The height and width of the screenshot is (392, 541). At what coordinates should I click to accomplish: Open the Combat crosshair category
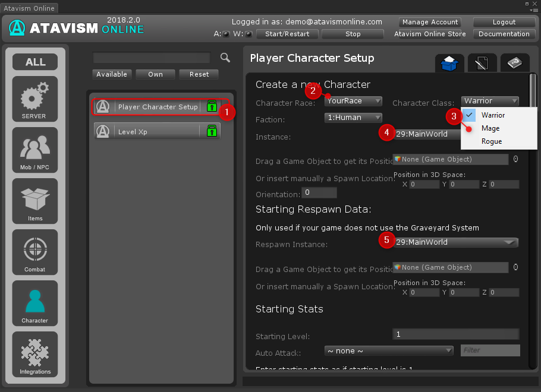pos(35,252)
